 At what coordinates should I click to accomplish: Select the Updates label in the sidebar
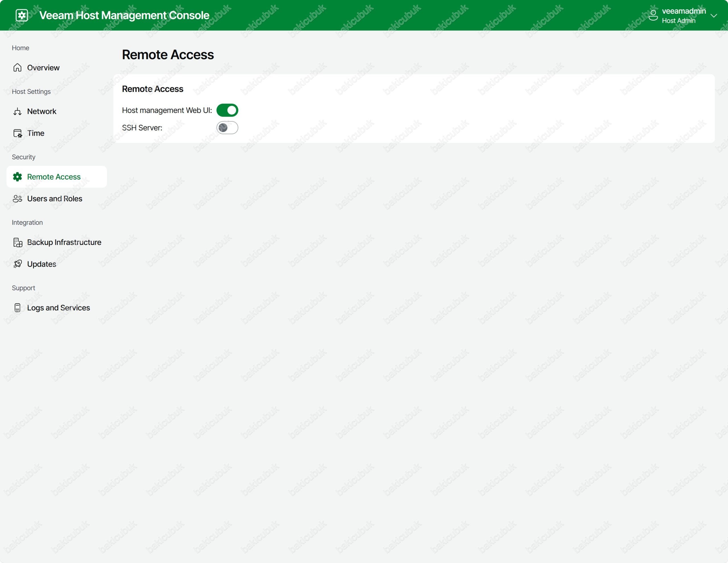pyautogui.click(x=42, y=264)
